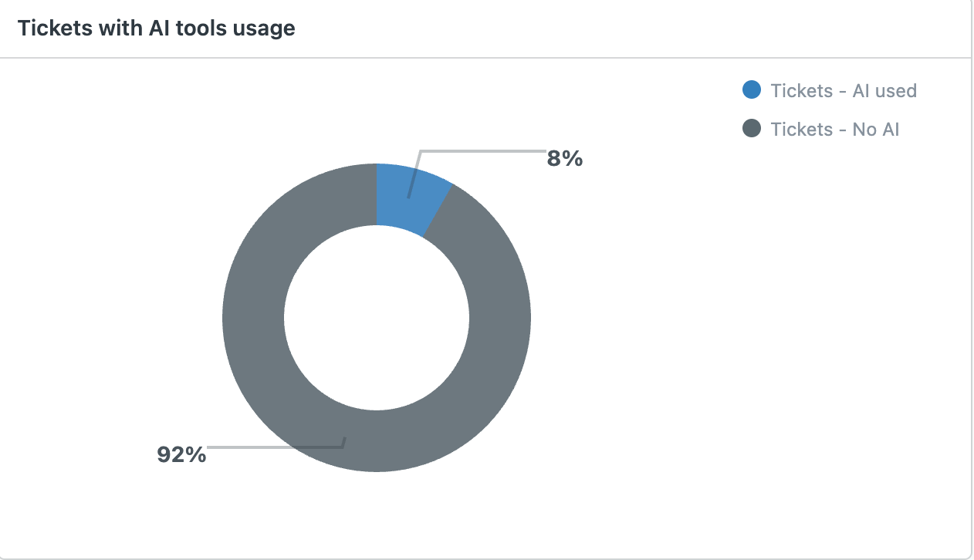
Task: Click the empty white center of the donut
Action: coord(377,318)
